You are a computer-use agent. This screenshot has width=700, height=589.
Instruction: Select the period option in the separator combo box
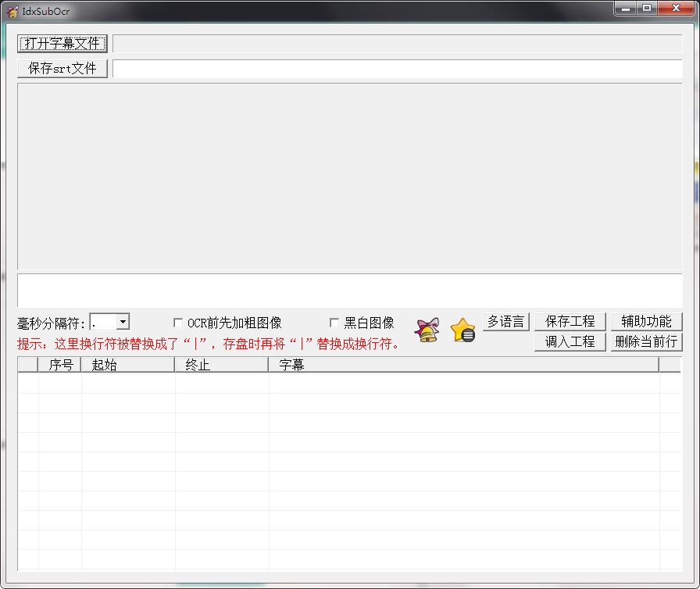102,321
